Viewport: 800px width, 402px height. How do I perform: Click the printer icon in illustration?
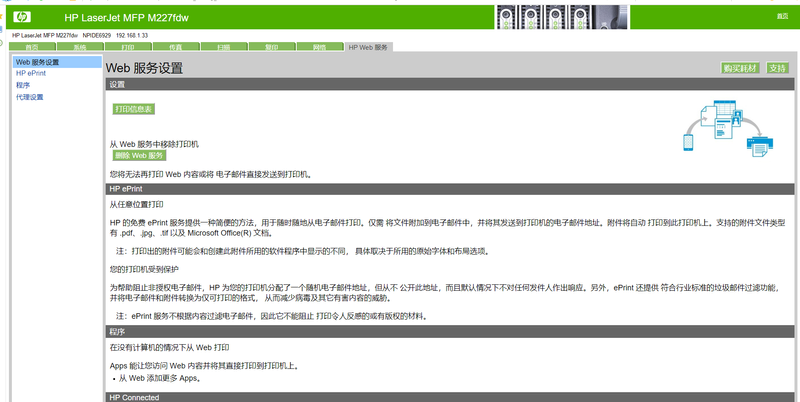(x=760, y=147)
